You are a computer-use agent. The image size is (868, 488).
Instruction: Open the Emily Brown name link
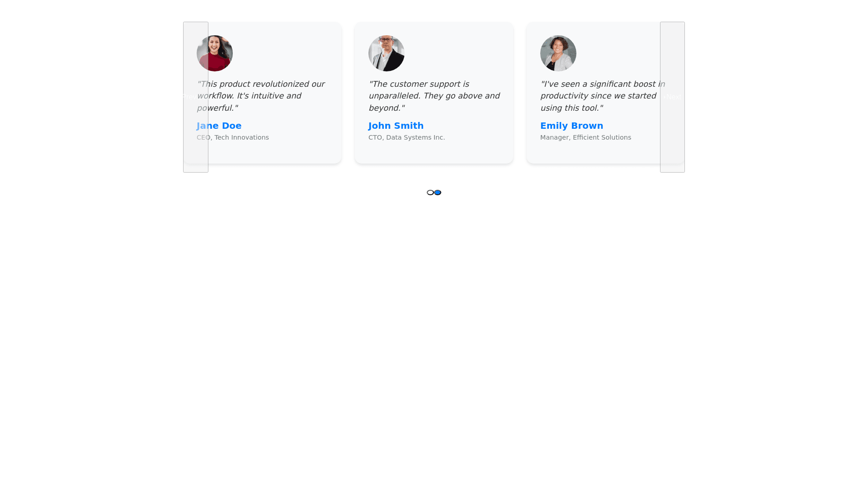pyautogui.click(x=571, y=126)
